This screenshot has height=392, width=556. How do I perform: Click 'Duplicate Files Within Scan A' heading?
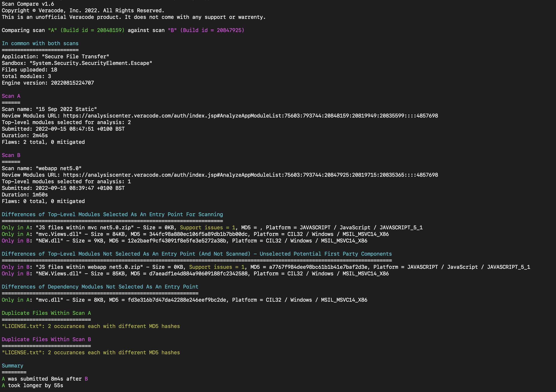46,313
